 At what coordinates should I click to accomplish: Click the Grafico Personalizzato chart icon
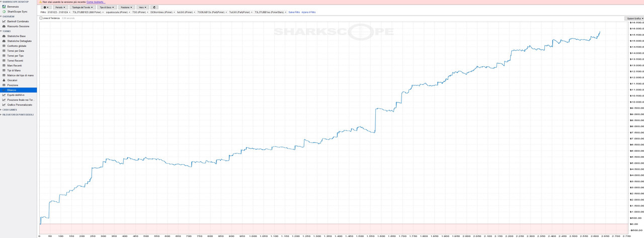(4, 104)
